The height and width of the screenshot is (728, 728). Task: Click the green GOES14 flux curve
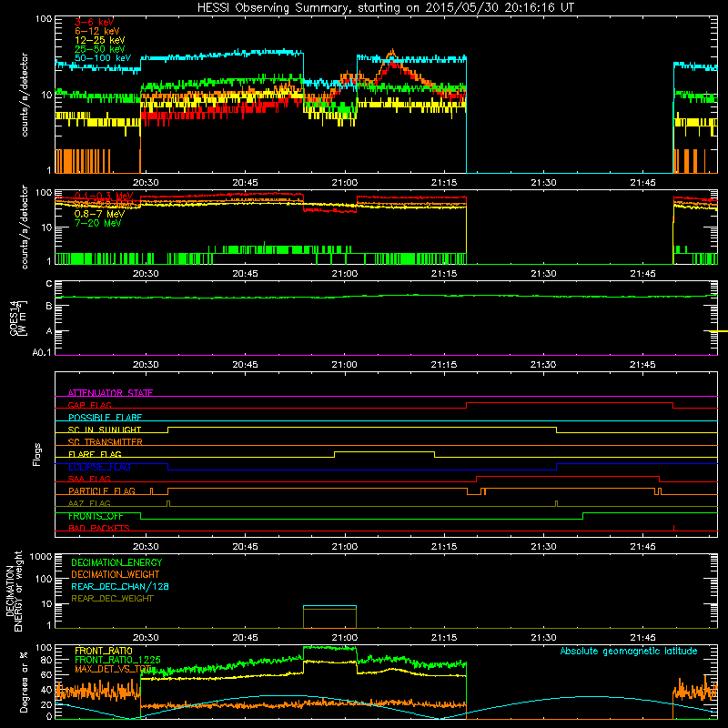386,297
